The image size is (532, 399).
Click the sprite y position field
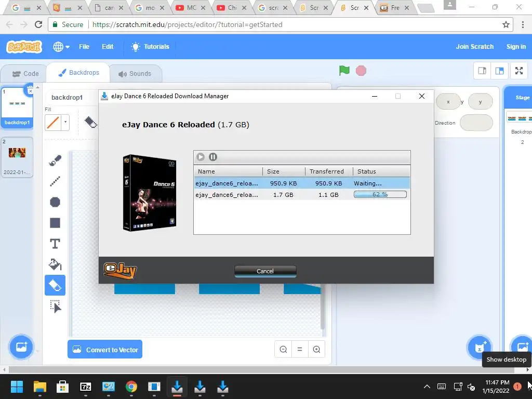coord(480,102)
